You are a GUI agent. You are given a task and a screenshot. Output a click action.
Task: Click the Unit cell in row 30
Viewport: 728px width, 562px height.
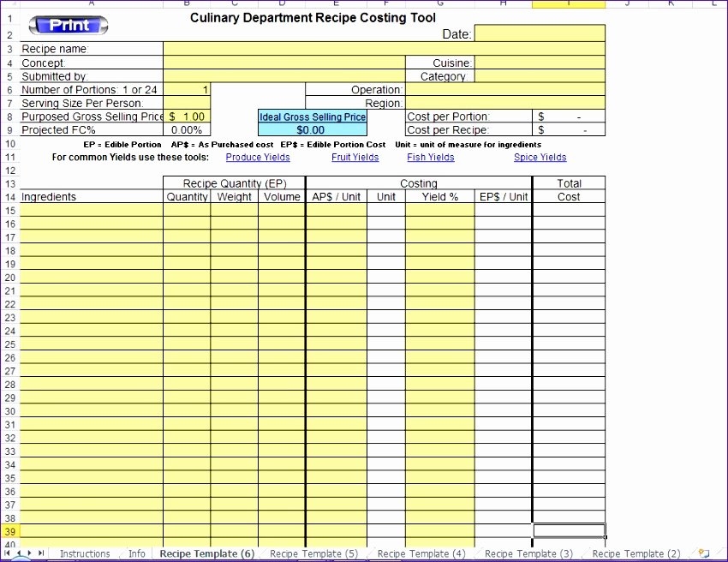click(x=386, y=411)
